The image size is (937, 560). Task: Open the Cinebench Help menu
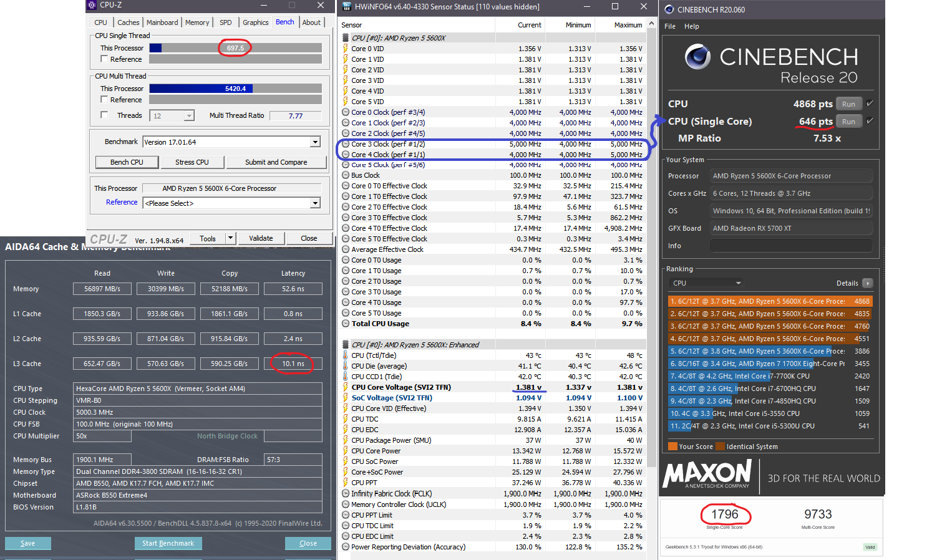point(691,26)
